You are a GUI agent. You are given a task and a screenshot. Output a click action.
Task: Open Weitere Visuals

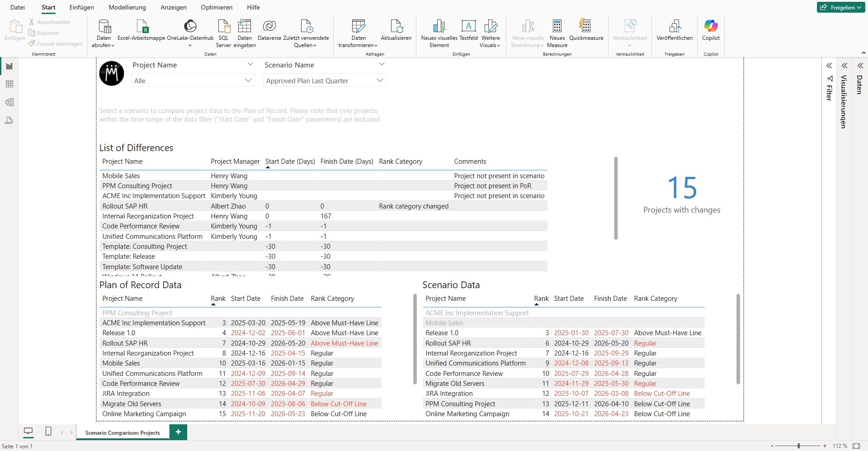pos(491,33)
